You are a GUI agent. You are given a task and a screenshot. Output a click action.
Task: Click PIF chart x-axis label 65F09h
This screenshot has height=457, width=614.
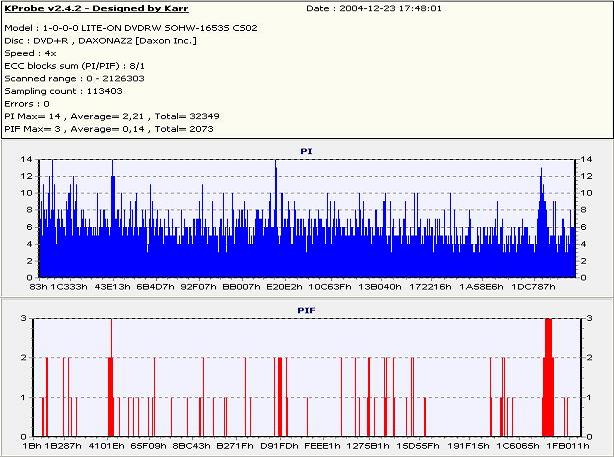(148, 446)
